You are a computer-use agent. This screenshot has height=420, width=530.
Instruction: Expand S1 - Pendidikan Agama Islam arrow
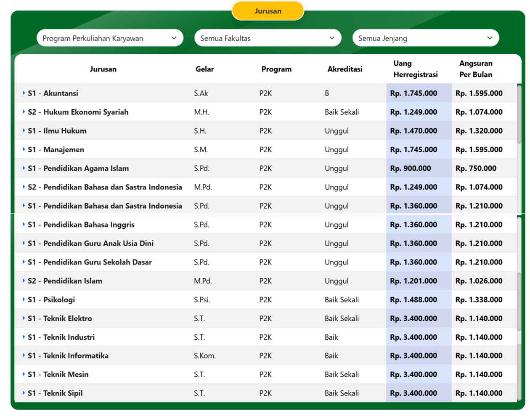click(24, 168)
